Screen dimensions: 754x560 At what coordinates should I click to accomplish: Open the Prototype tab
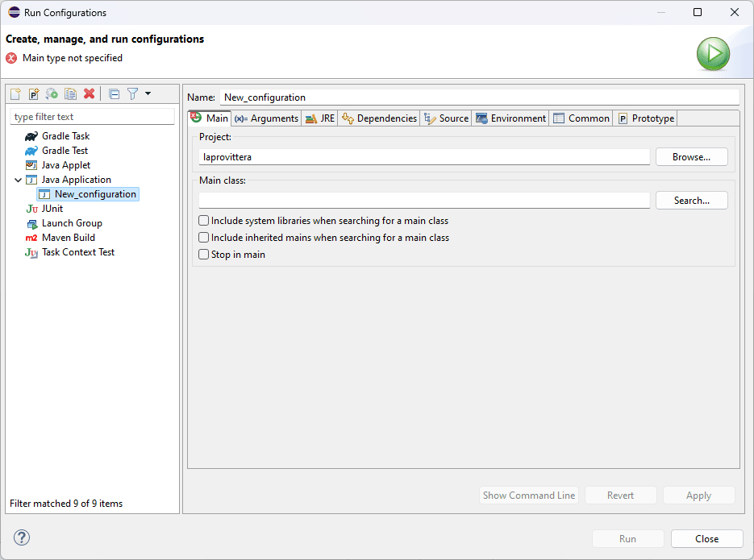coord(646,118)
